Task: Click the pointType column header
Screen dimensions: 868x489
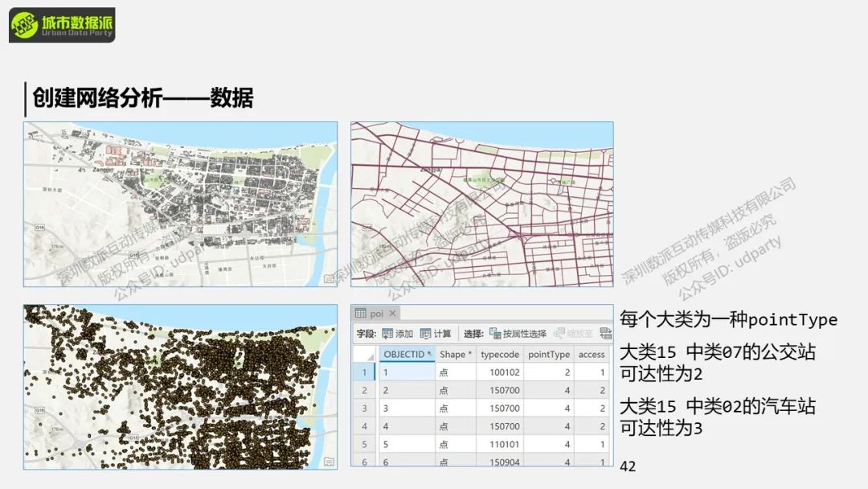Action: (549, 355)
